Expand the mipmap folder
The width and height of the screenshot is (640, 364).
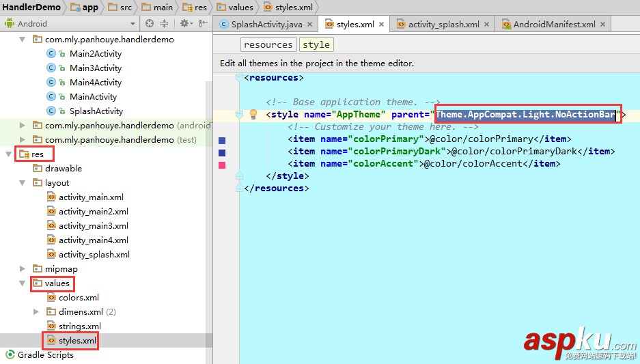coord(23,268)
